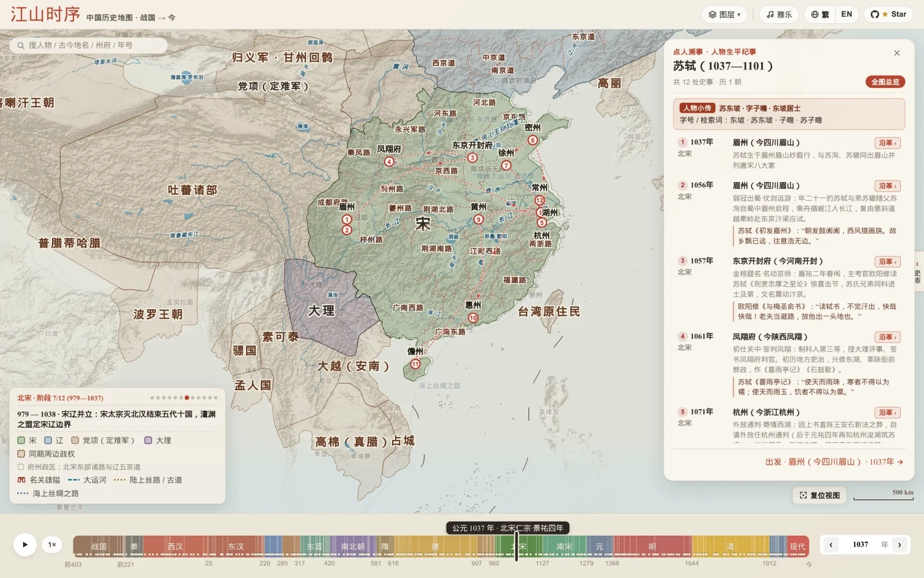Click map marker 9 at 黄州
The image size is (924, 578).
click(x=478, y=219)
